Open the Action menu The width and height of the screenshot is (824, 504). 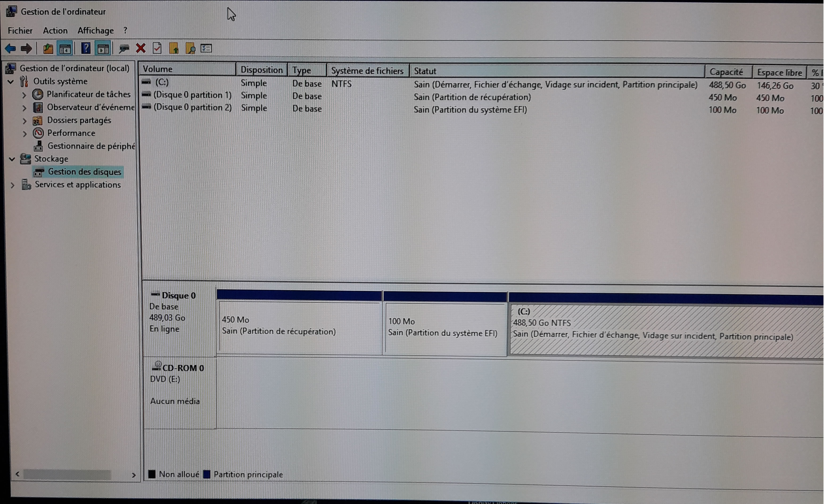click(55, 31)
